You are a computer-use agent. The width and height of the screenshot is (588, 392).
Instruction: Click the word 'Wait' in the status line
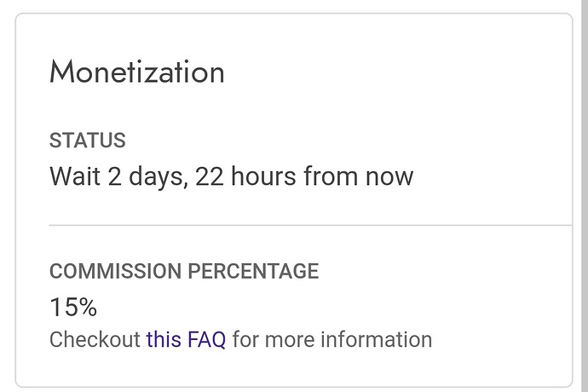point(75,176)
